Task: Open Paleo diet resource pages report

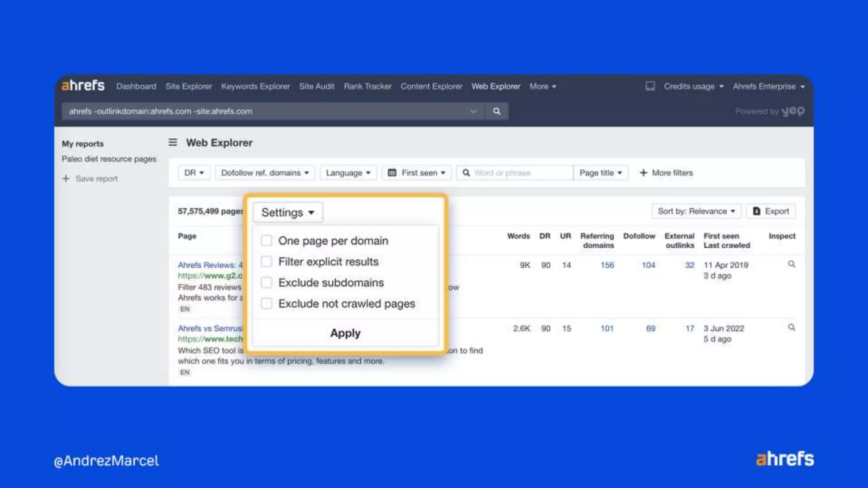Action: 109,159
